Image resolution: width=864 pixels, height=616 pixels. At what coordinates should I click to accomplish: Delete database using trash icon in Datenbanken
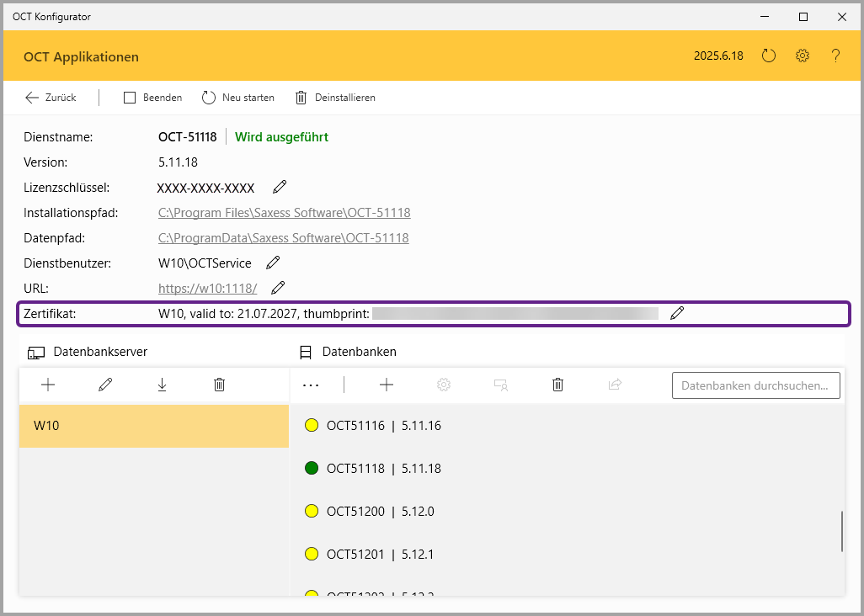click(x=557, y=385)
